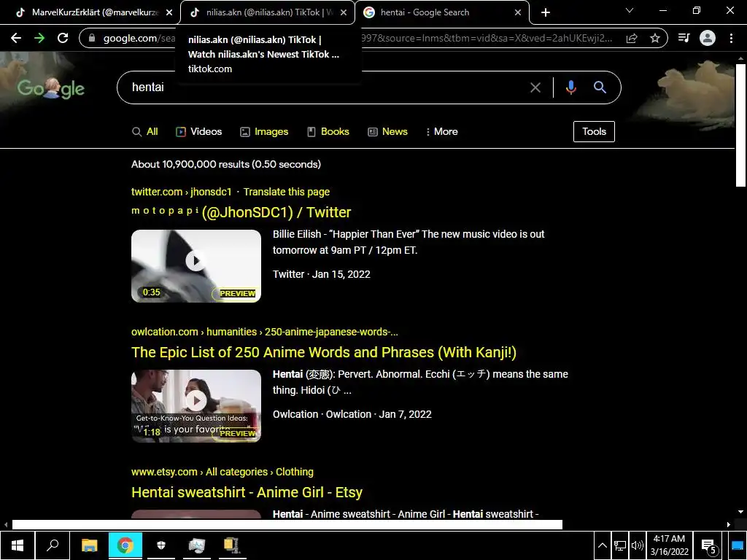The width and height of the screenshot is (747, 560).
Task: Open the tab search chevron in title bar
Action: 630,10
